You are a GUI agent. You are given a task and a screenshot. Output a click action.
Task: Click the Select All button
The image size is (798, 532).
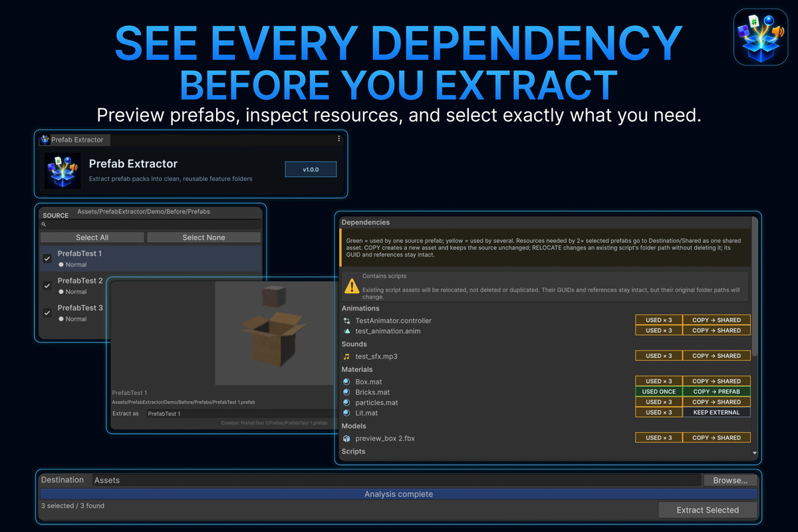click(92, 237)
